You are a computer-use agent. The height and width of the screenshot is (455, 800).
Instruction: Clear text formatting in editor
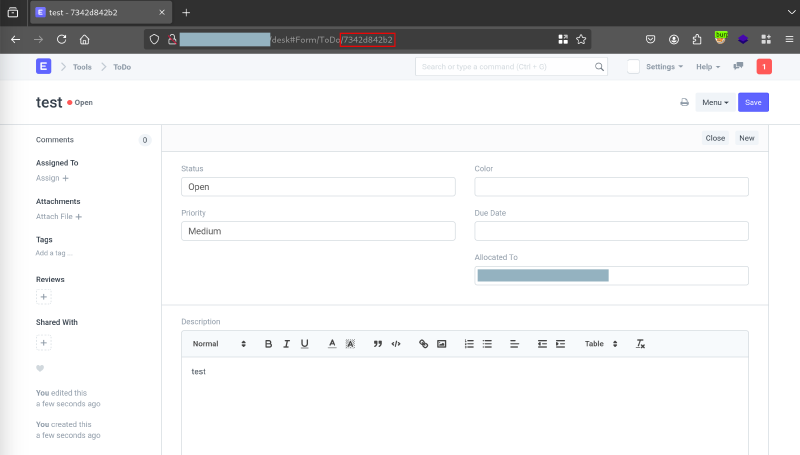(x=640, y=344)
